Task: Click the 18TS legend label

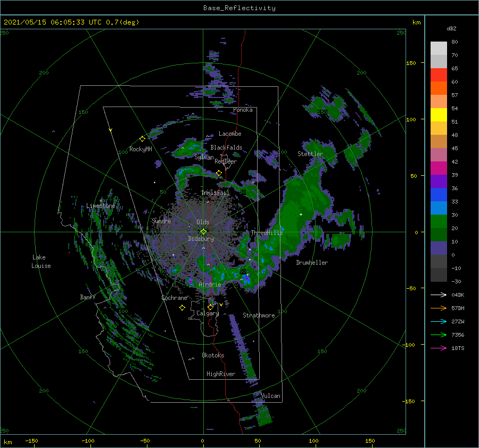Action: (x=458, y=348)
